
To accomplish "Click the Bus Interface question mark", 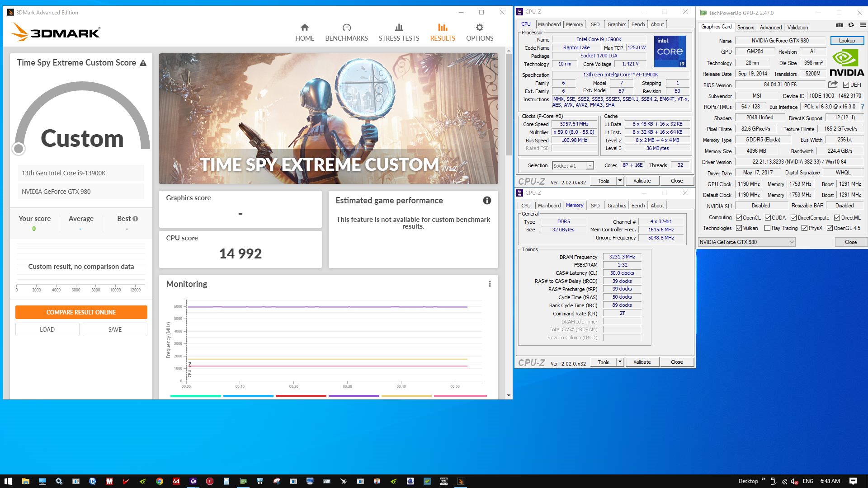I will [863, 107].
